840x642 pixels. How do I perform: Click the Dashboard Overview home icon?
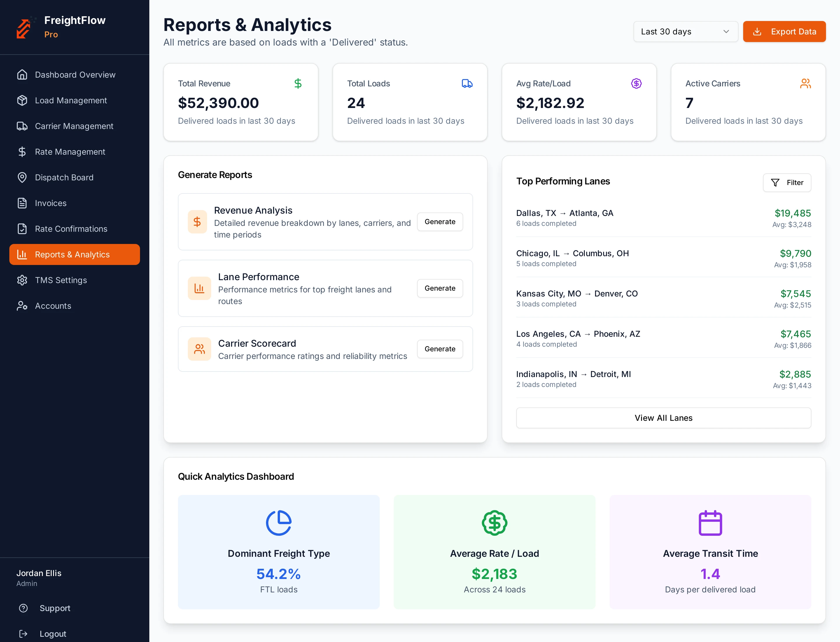click(22, 74)
